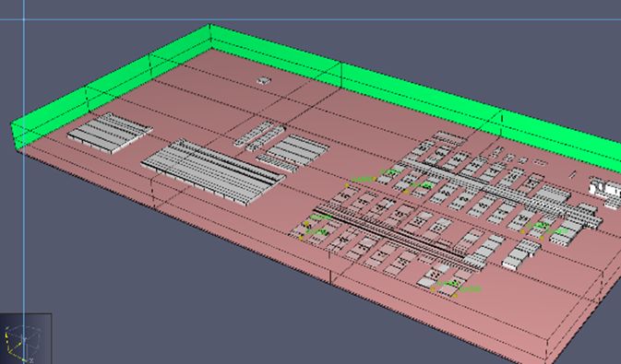Select the largest ribbed gray block
The height and width of the screenshot is (364, 621).
coord(212,170)
